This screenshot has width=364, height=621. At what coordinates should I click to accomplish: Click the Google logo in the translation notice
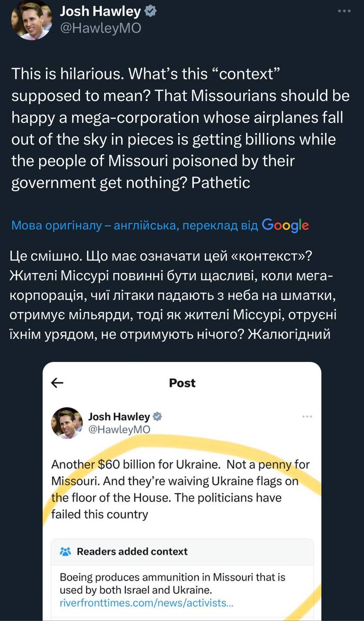[x=285, y=225]
